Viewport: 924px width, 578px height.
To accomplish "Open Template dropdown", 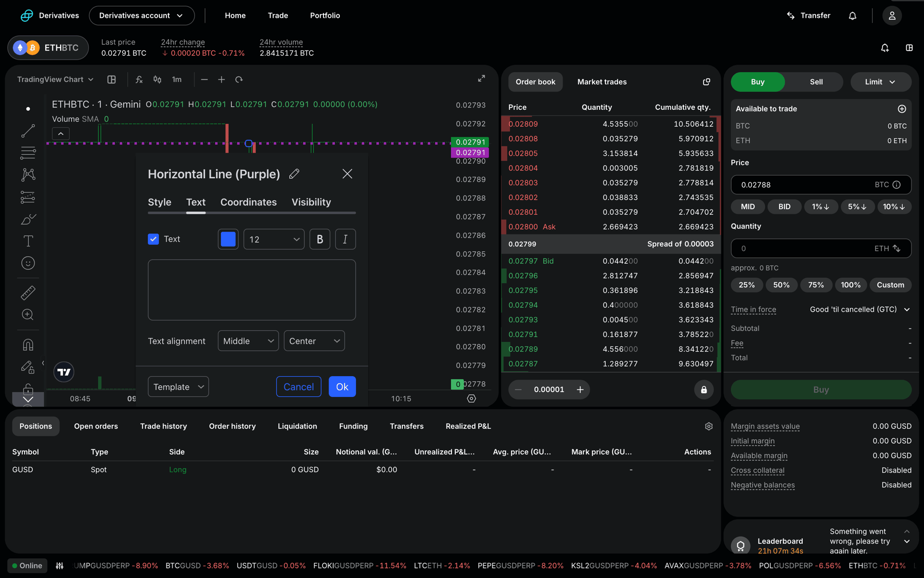I will point(178,387).
